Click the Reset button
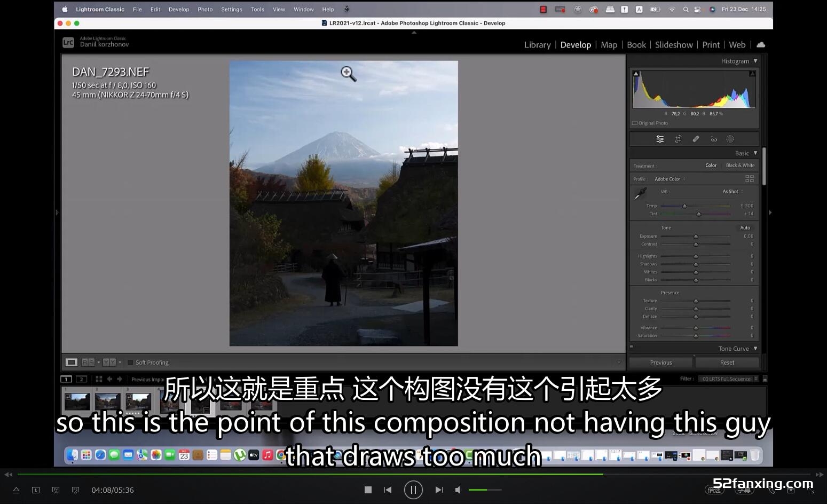 click(727, 363)
